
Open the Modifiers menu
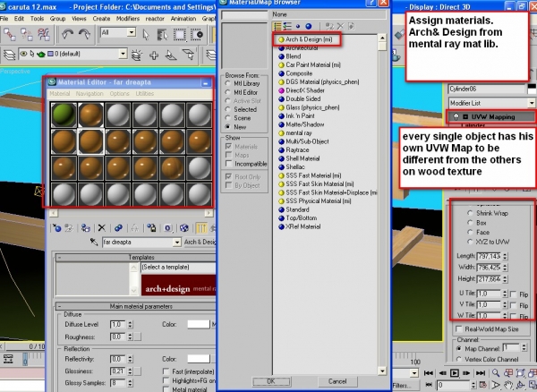[x=128, y=19]
